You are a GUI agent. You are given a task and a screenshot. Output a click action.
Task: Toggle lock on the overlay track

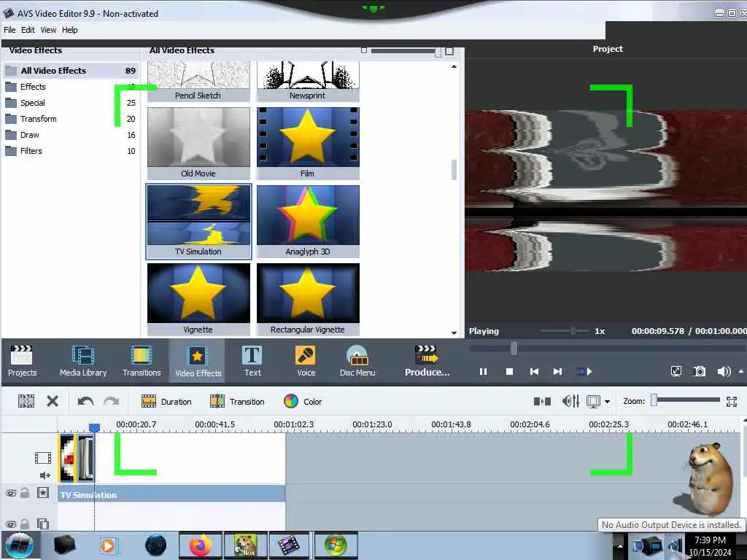[x=25, y=524]
